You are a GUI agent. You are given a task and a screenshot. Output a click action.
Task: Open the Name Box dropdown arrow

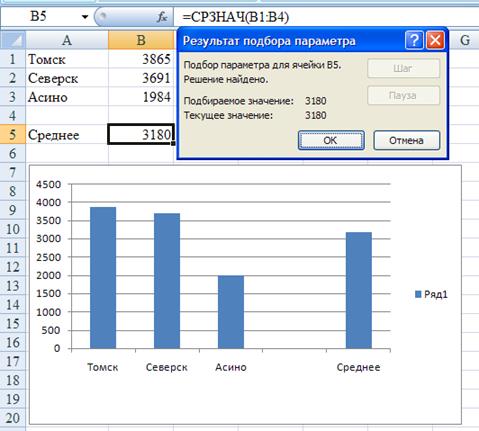coord(85,17)
